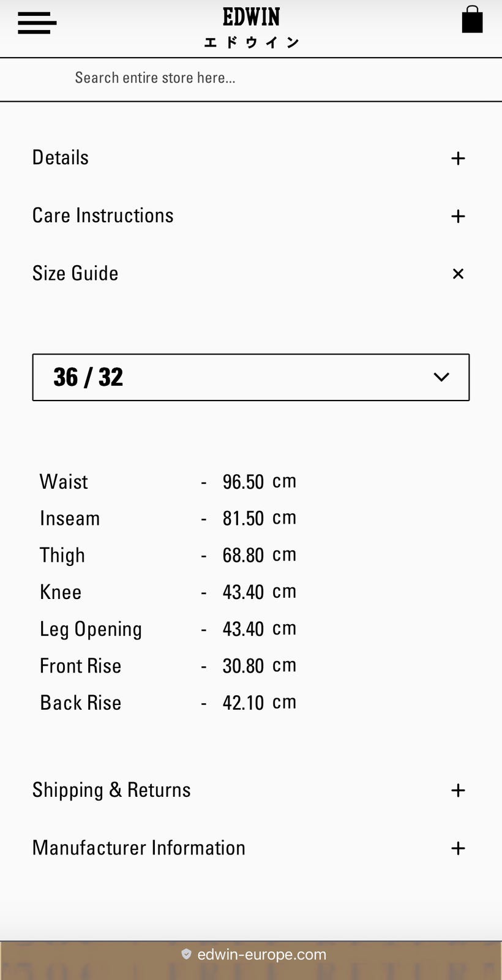
Task: Click the Waist measurement value
Action: point(243,482)
